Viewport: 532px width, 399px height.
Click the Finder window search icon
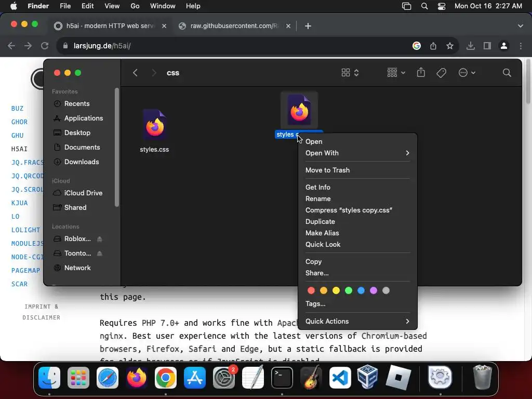point(507,73)
